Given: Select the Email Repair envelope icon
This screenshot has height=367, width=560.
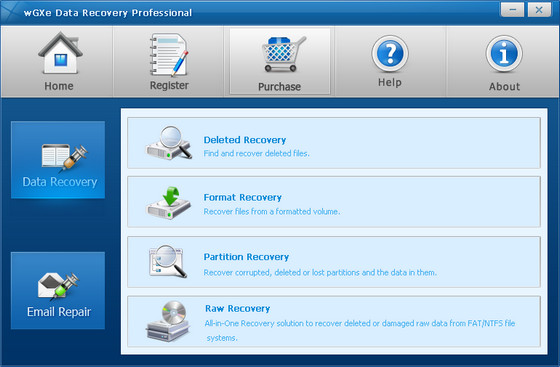Looking at the screenshot, I should [x=58, y=286].
